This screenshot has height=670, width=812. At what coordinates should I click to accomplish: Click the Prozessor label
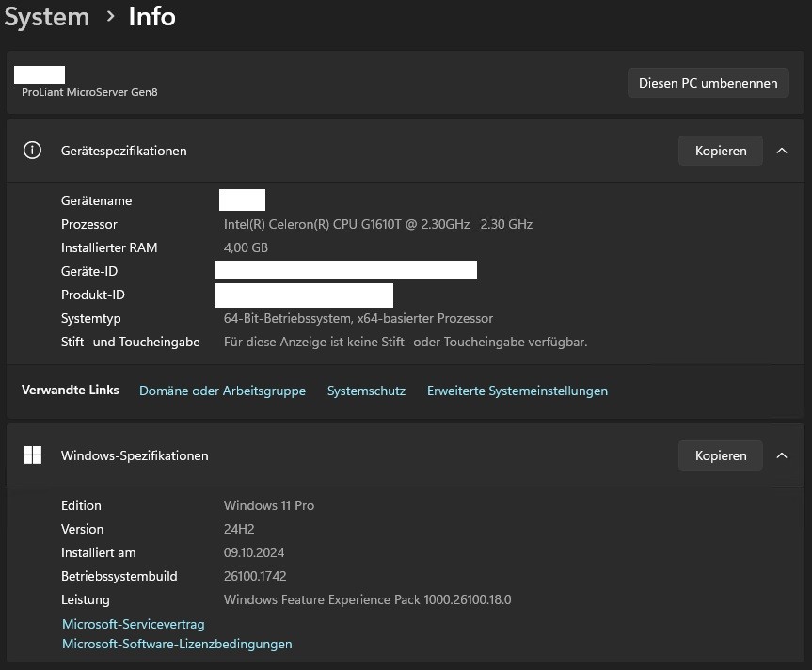coord(89,224)
